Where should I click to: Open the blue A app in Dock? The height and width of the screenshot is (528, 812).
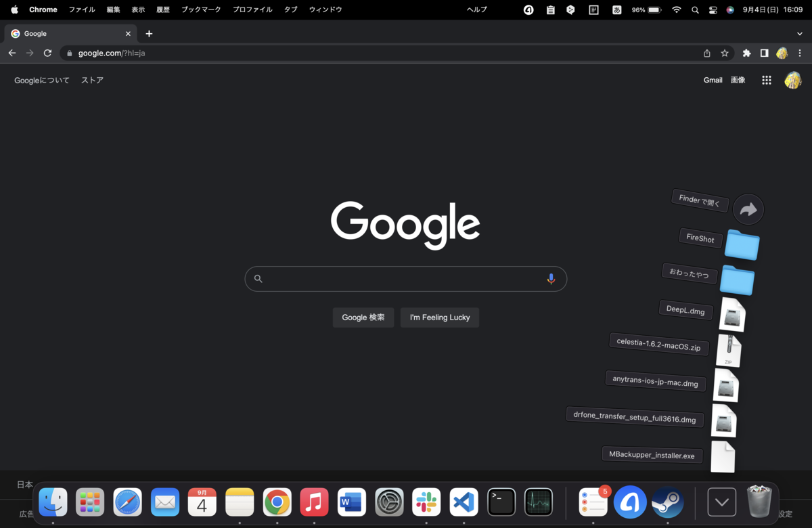click(x=630, y=502)
